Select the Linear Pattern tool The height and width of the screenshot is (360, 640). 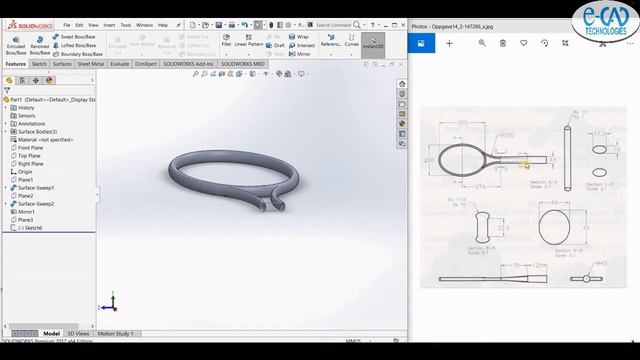coord(249,40)
